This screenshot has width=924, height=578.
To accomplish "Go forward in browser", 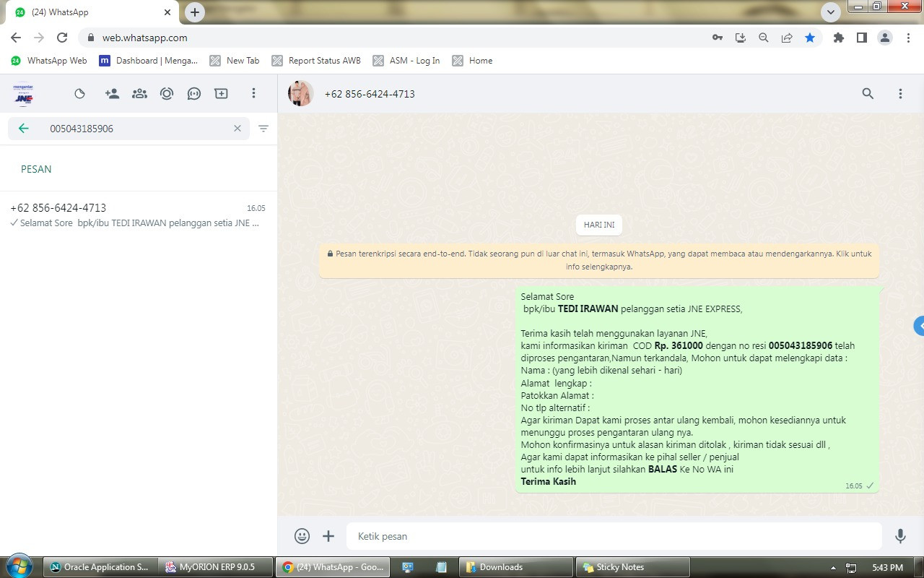I will point(39,38).
